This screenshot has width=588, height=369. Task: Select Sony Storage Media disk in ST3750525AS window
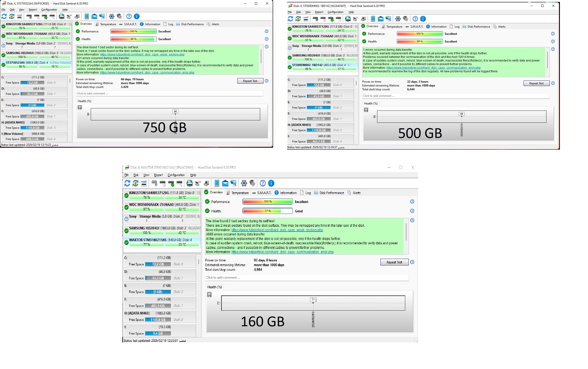click(36, 45)
